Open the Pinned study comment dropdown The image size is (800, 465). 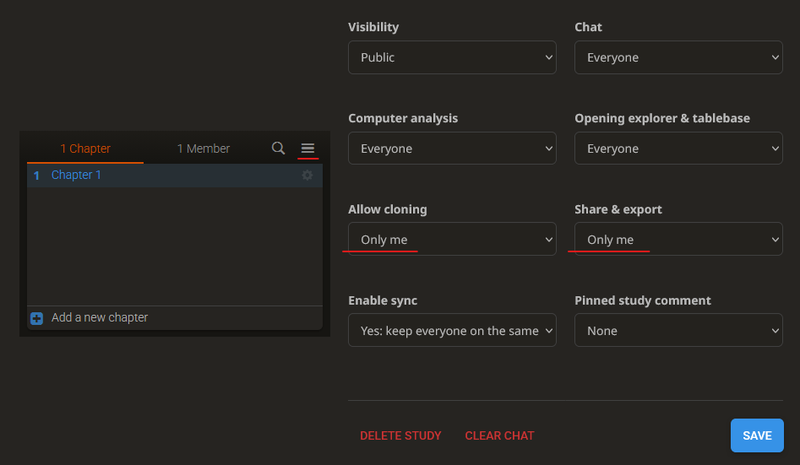pos(677,331)
